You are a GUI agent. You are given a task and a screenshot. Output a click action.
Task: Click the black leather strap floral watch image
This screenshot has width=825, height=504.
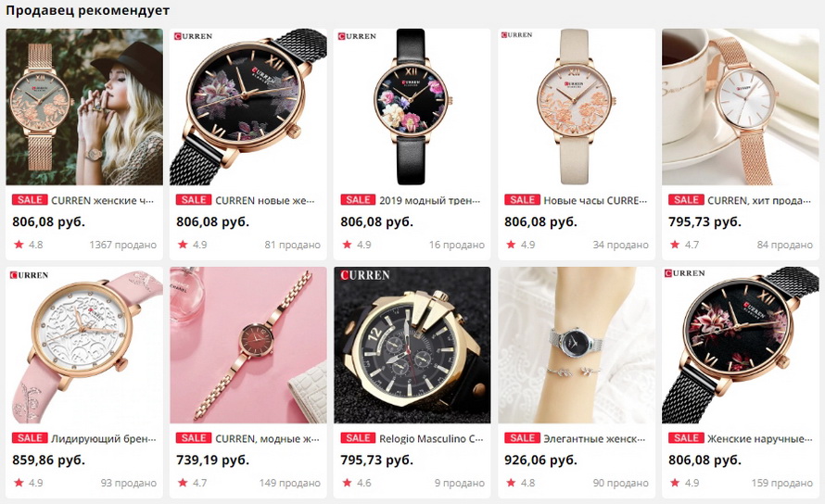click(x=412, y=107)
